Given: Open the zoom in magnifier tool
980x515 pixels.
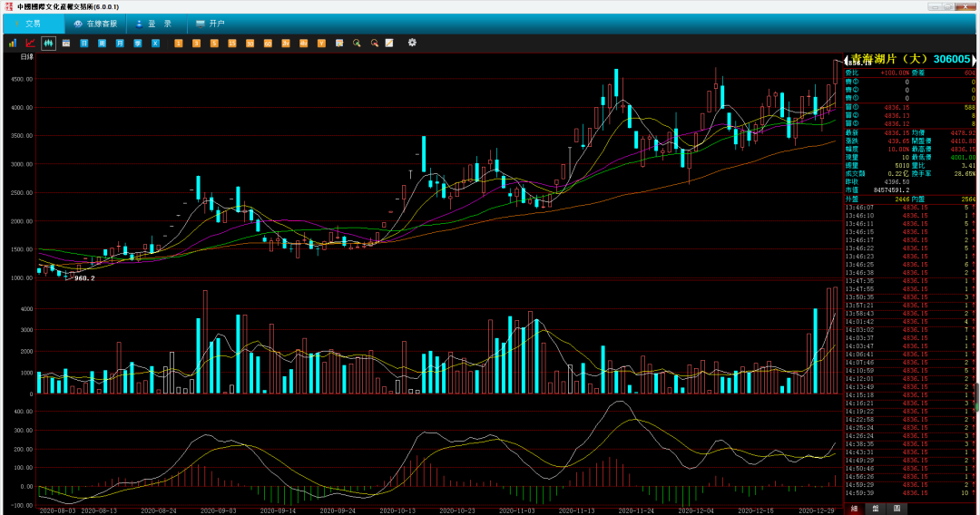Looking at the screenshot, I should [x=357, y=44].
